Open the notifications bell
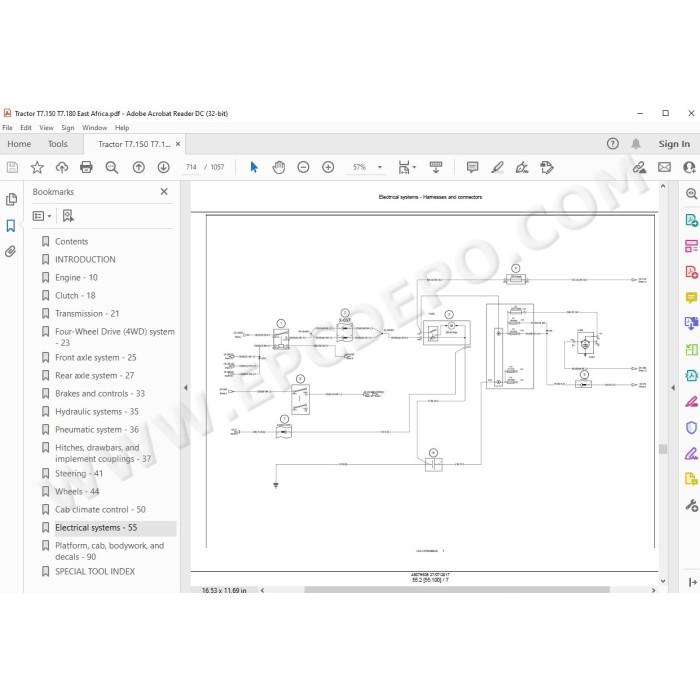 pyautogui.click(x=636, y=144)
